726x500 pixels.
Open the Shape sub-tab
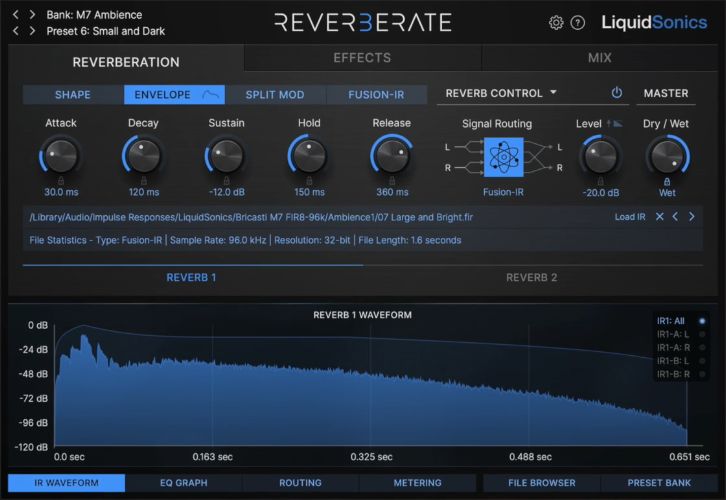pos(73,94)
